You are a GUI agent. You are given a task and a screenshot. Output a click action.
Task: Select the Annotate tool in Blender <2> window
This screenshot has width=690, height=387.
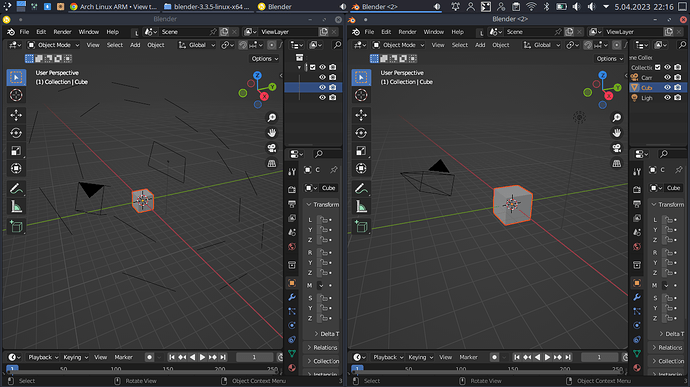[361, 189]
